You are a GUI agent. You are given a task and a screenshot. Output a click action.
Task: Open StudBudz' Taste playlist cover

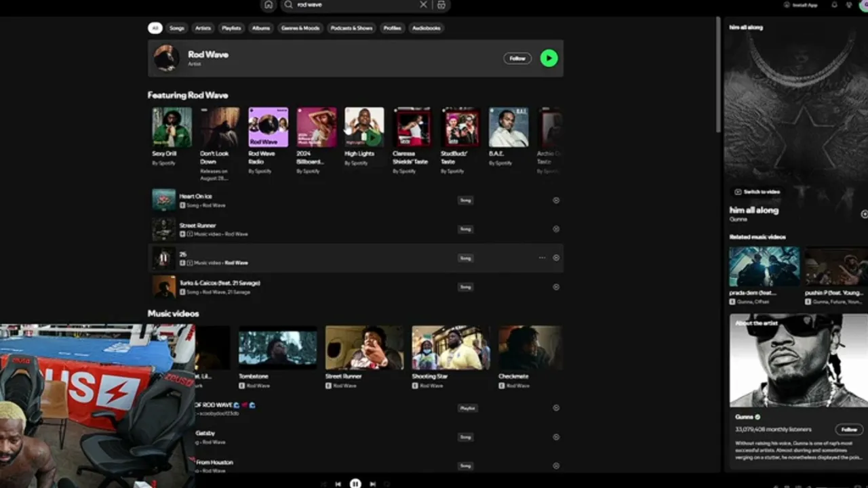461,127
